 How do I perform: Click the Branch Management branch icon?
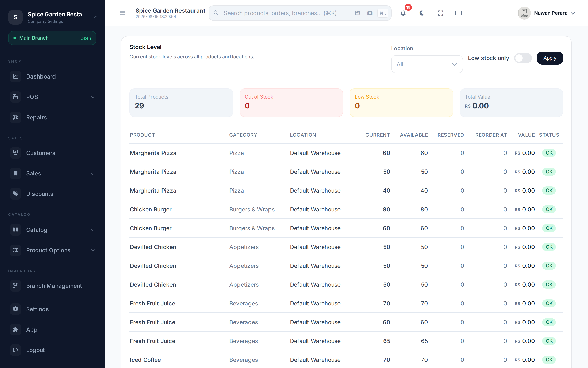(16, 286)
